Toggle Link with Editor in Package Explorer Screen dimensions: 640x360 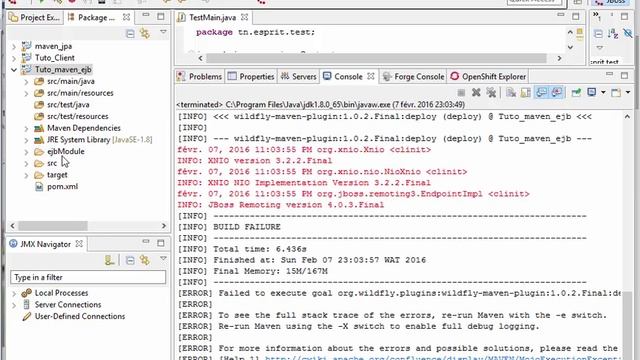[145, 33]
